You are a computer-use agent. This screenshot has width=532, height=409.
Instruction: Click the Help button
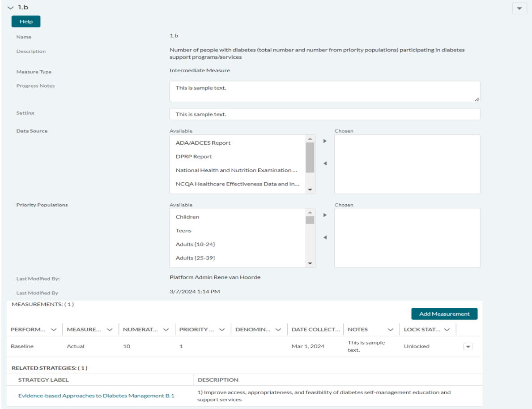click(26, 22)
